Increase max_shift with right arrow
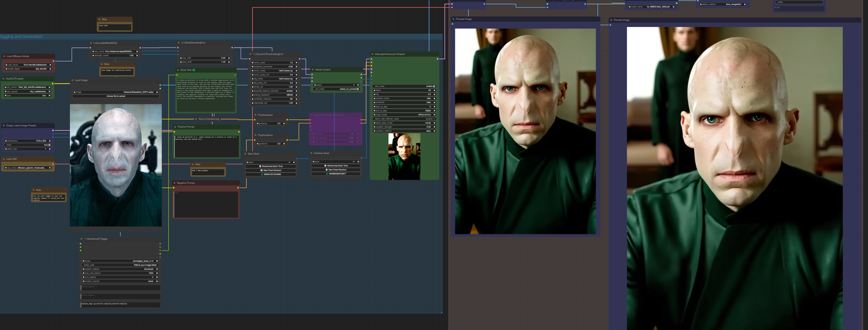The height and width of the screenshot is (330, 868). click(229, 58)
